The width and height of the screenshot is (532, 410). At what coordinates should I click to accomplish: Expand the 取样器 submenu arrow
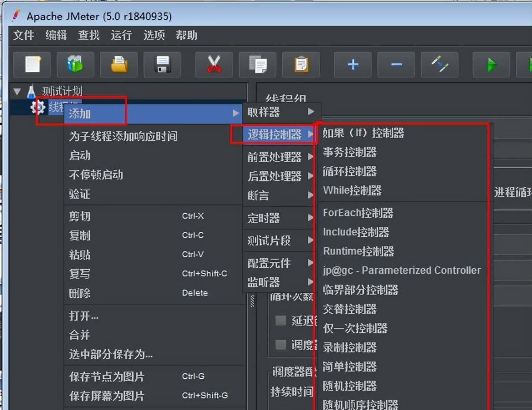[311, 111]
